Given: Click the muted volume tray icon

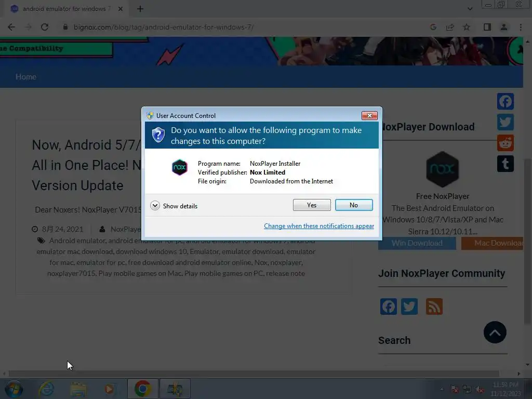Looking at the screenshot, I should 479,390.
